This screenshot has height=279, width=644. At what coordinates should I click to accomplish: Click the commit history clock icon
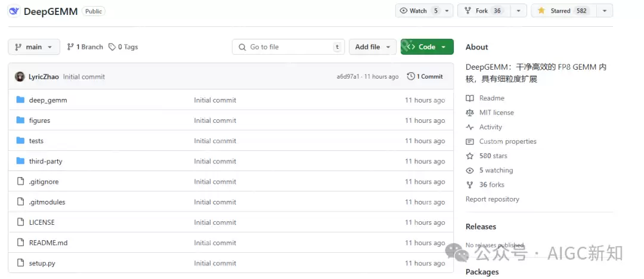click(411, 77)
